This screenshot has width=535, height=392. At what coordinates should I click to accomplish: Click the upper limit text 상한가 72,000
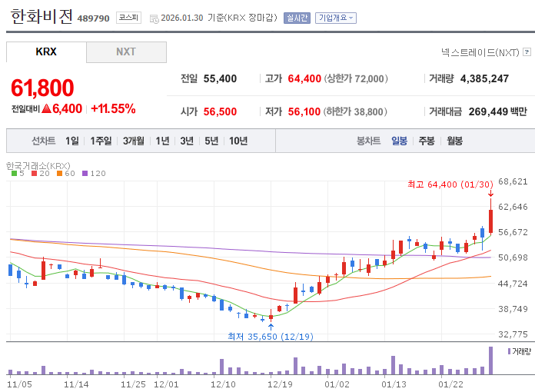[x=356, y=79]
